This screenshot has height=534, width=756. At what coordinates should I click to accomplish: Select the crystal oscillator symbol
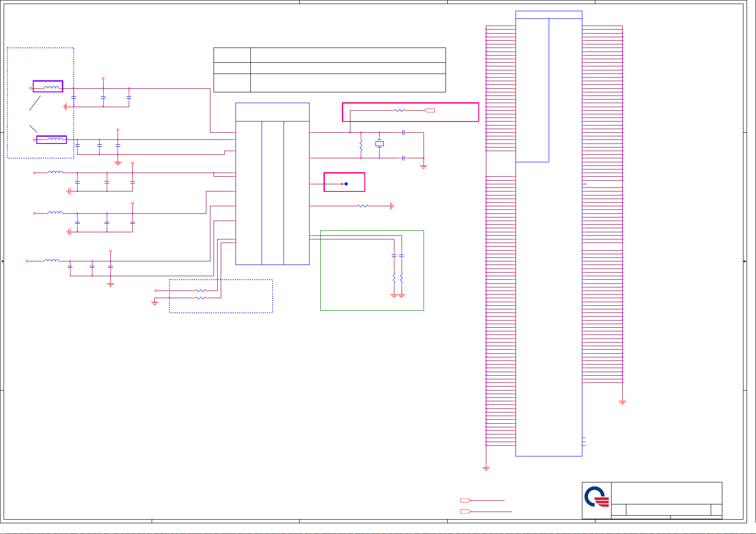379,144
